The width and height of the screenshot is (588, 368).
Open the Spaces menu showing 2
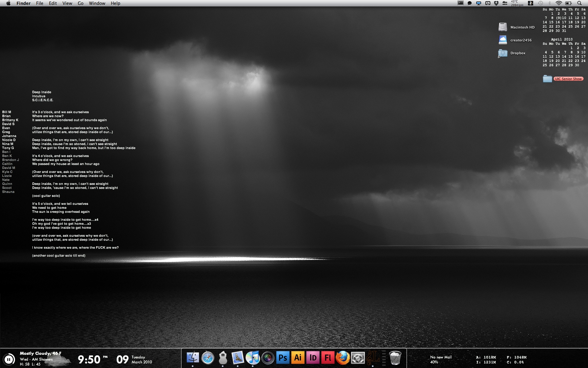point(531,3)
